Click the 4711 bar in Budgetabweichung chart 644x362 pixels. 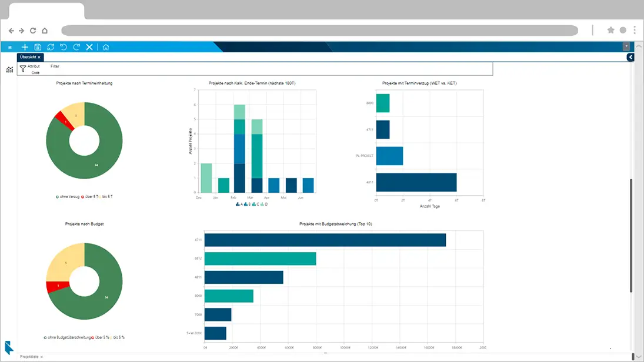[x=325, y=240]
